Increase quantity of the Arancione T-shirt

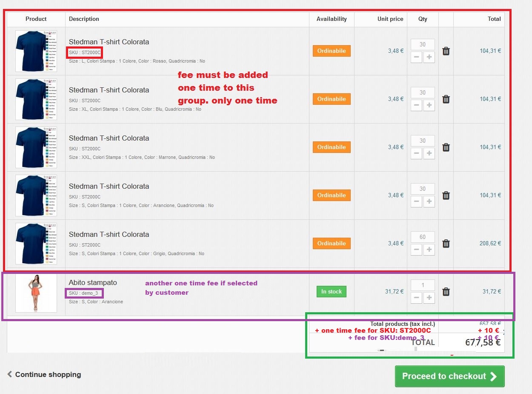[429, 201]
